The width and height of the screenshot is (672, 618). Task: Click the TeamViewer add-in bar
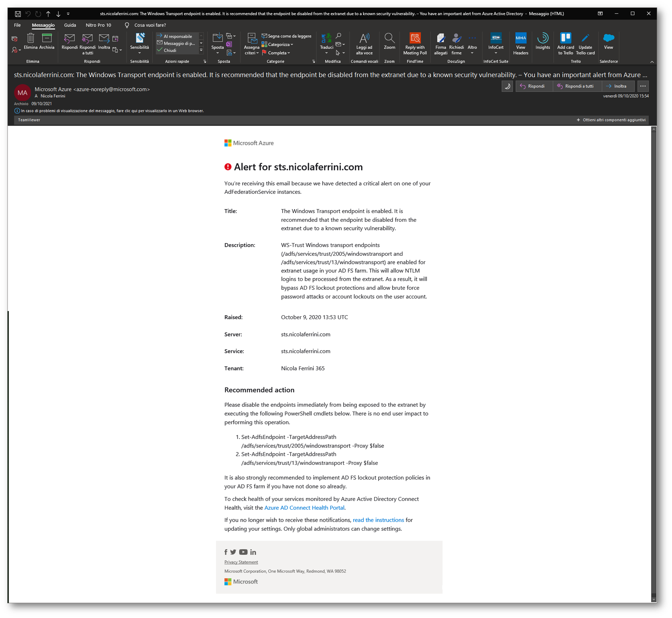click(29, 120)
